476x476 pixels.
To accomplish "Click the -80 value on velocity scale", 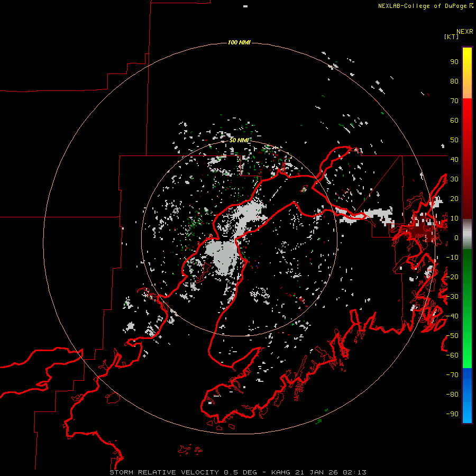I will pos(452,395).
